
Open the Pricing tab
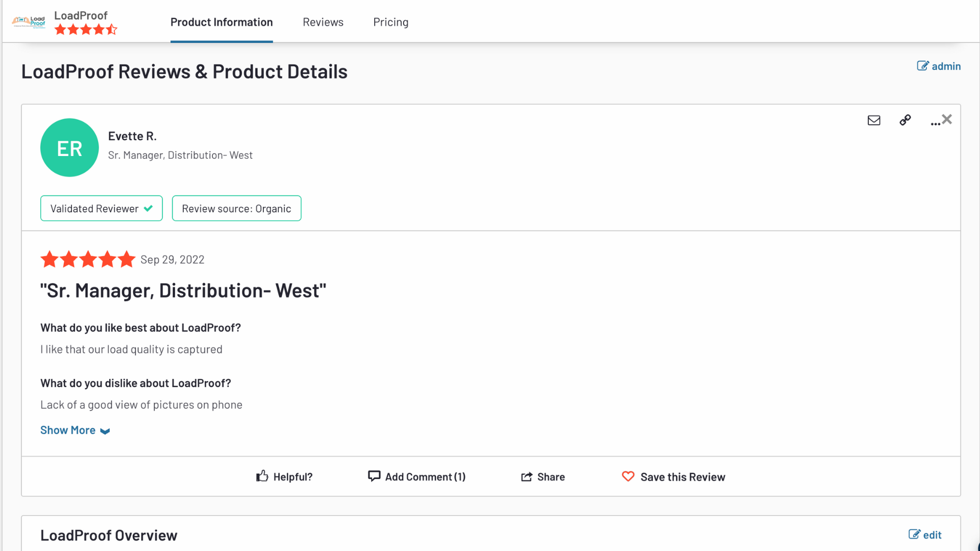[x=391, y=22]
